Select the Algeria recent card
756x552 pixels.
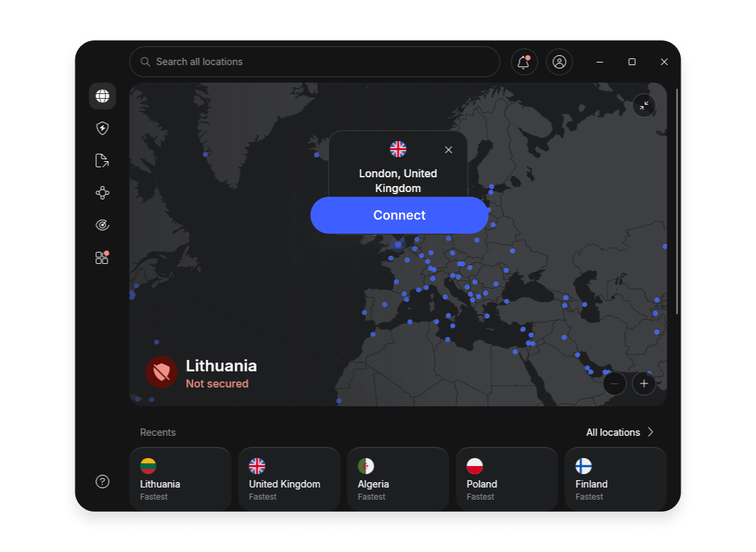[x=398, y=479]
